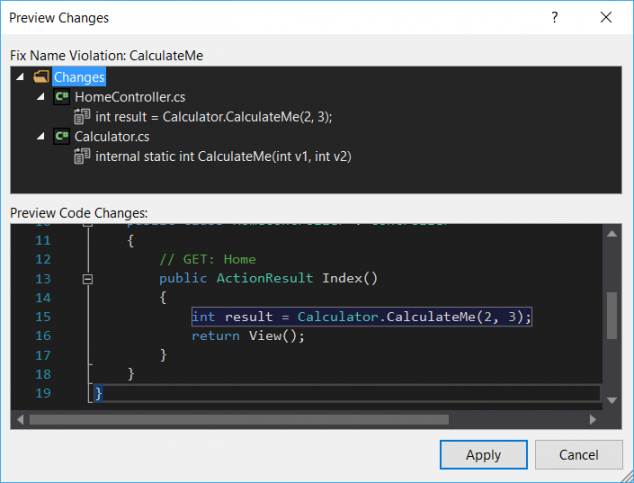The height and width of the screenshot is (483, 634).
Task: Click 'return View();' on line 16
Action: (248, 336)
